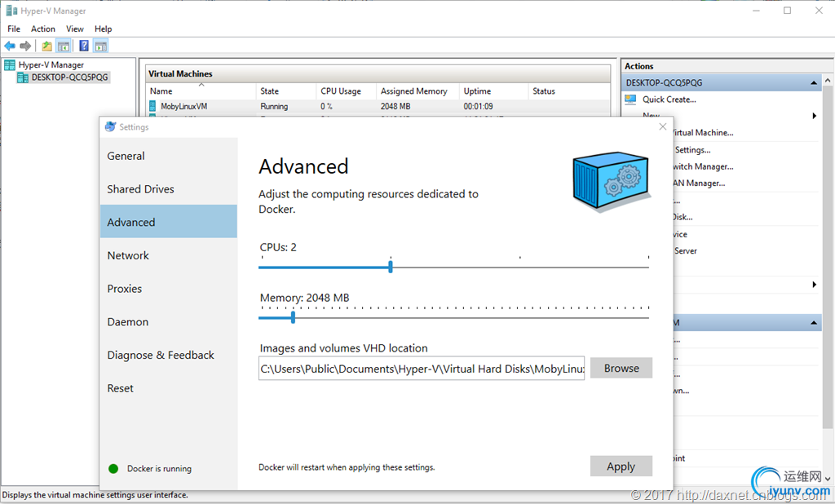The height and width of the screenshot is (504, 835).
Task: Click Quick Create... in Actions pane
Action: click(669, 99)
